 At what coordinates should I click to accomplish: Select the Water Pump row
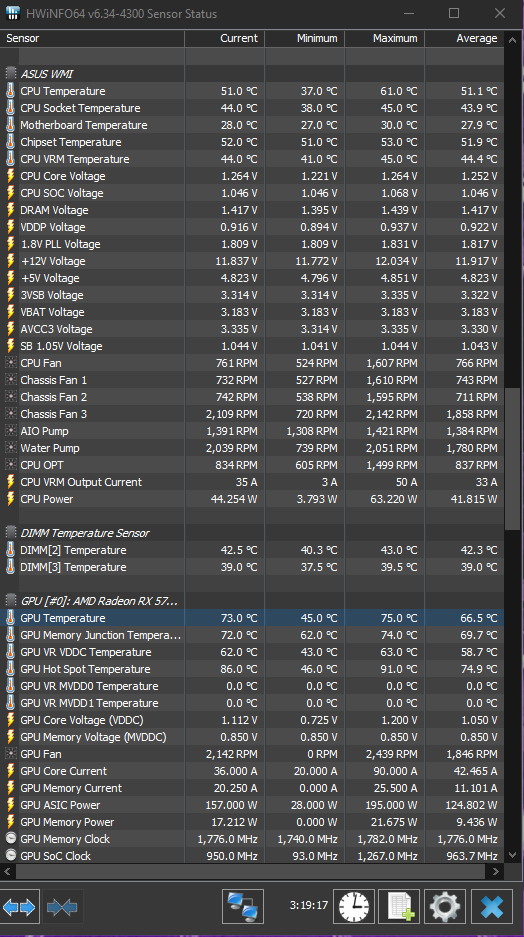[x=252, y=448]
